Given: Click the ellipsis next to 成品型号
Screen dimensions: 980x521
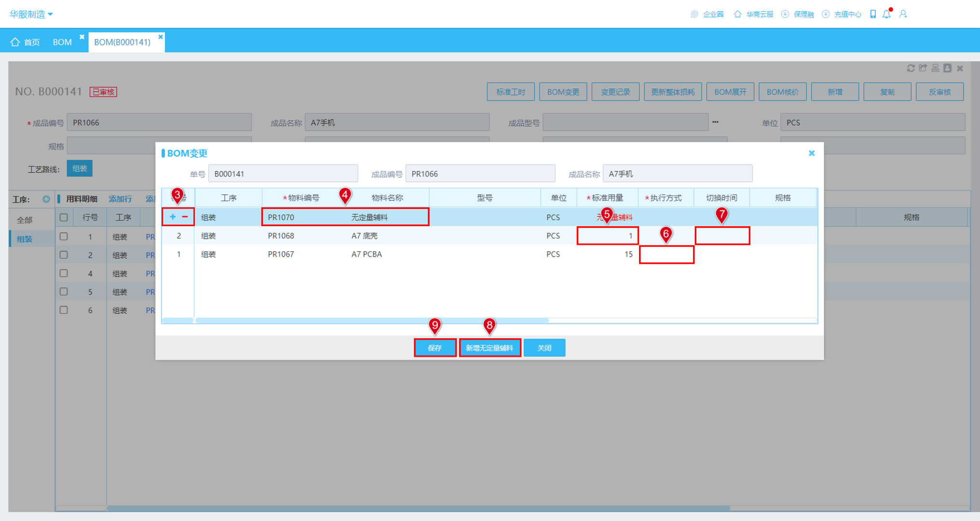Looking at the screenshot, I should pyautogui.click(x=715, y=122).
